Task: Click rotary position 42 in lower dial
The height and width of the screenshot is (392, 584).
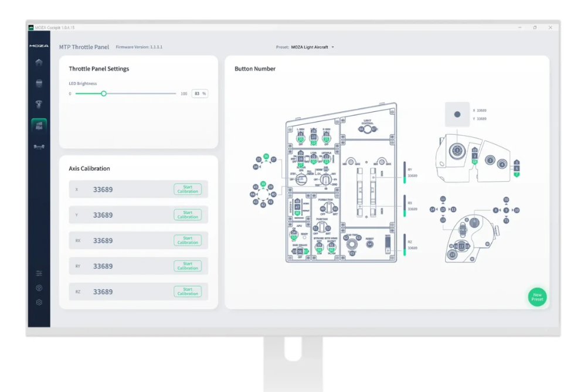Action: (263, 205)
